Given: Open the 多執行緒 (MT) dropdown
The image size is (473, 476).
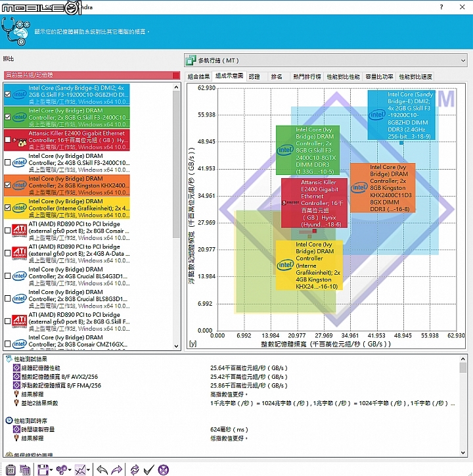Looking at the screenshot, I should [x=326, y=60].
